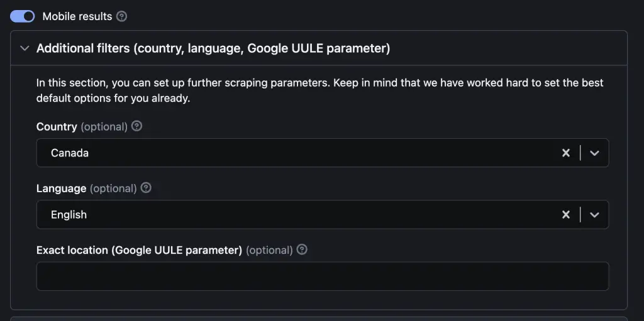Clear the selected English language value
This screenshot has width=644, height=321.
click(x=566, y=215)
